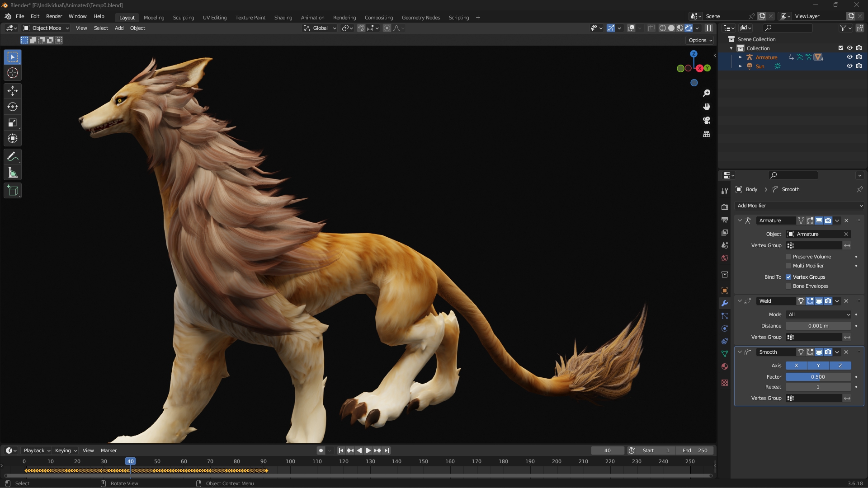The width and height of the screenshot is (868, 488).
Task: Switch to the Sculpting workspace tab
Action: tap(183, 18)
